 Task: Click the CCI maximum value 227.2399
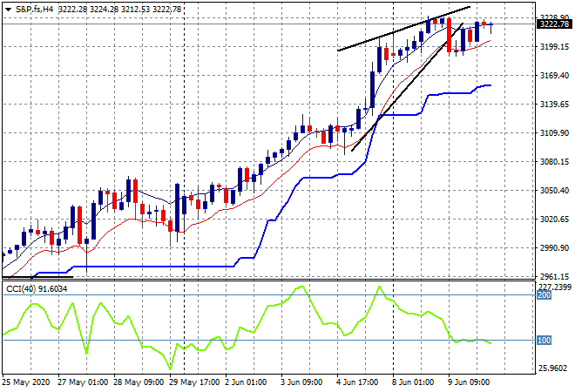click(556, 287)
